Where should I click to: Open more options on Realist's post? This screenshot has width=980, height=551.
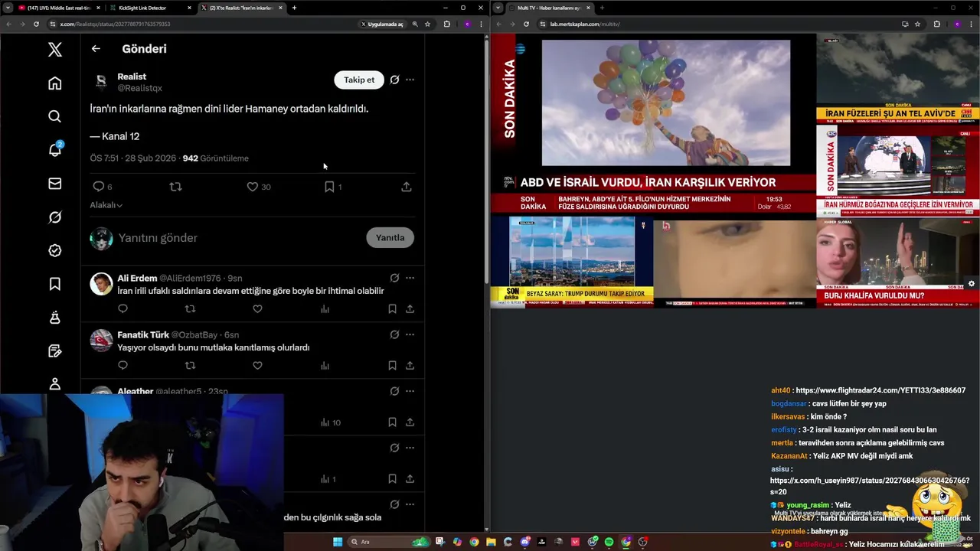[410, 80]
